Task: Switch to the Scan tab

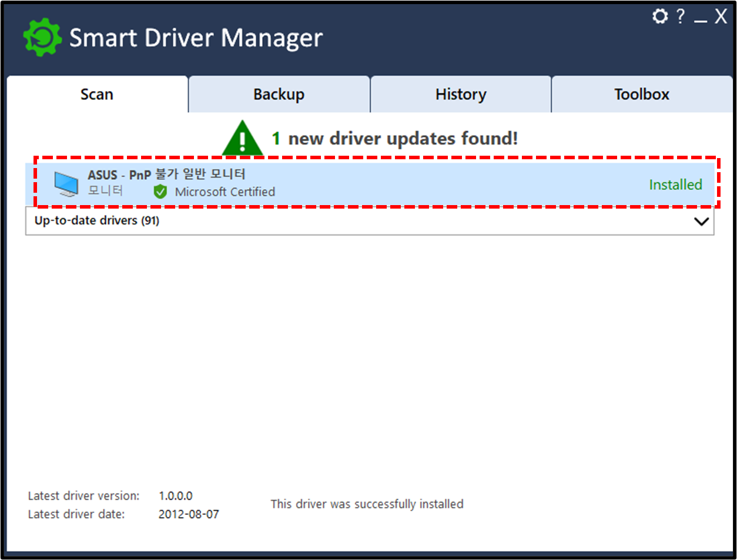Action: pos(97,94)
